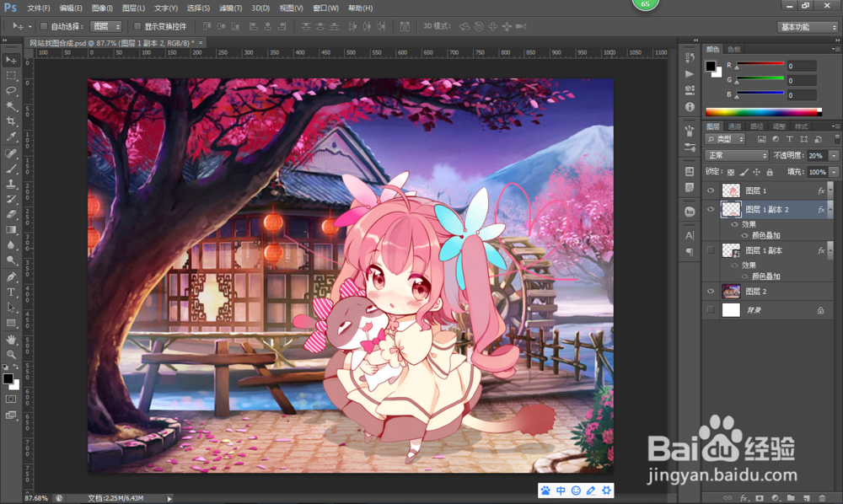This screenshot has width=843, height=504.
Task: Show the 背景 layer visibility box
Action: [711, 310]
